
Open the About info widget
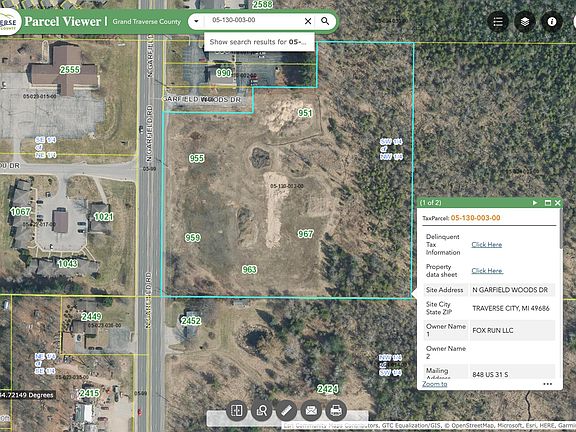click(x=551, y=22)
